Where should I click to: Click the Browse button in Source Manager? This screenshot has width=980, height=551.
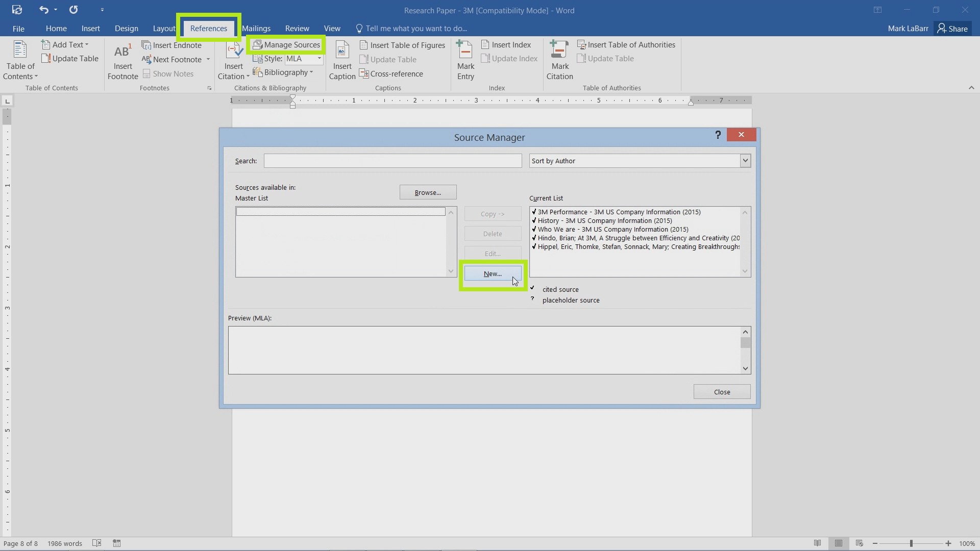pyautogui.click(x=427, y=192)
